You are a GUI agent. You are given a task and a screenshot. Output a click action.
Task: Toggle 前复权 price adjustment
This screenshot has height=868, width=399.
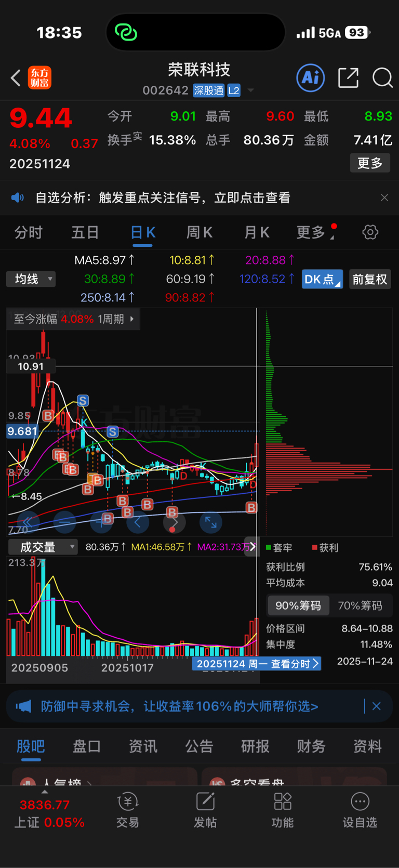pos(370,279)
